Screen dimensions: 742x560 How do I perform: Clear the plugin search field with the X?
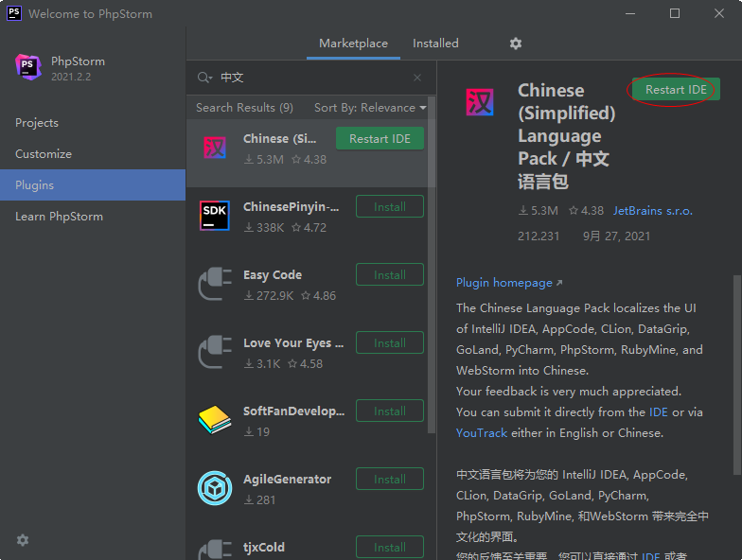416,78
